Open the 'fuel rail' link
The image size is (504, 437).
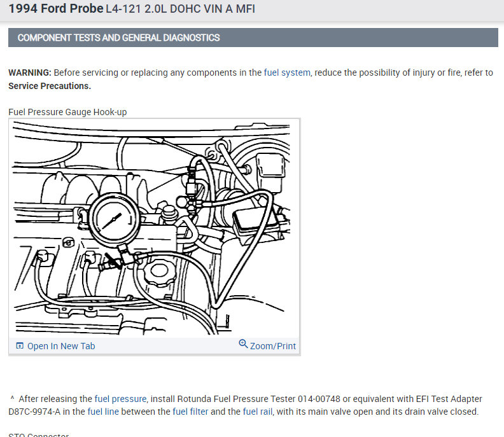258,412
